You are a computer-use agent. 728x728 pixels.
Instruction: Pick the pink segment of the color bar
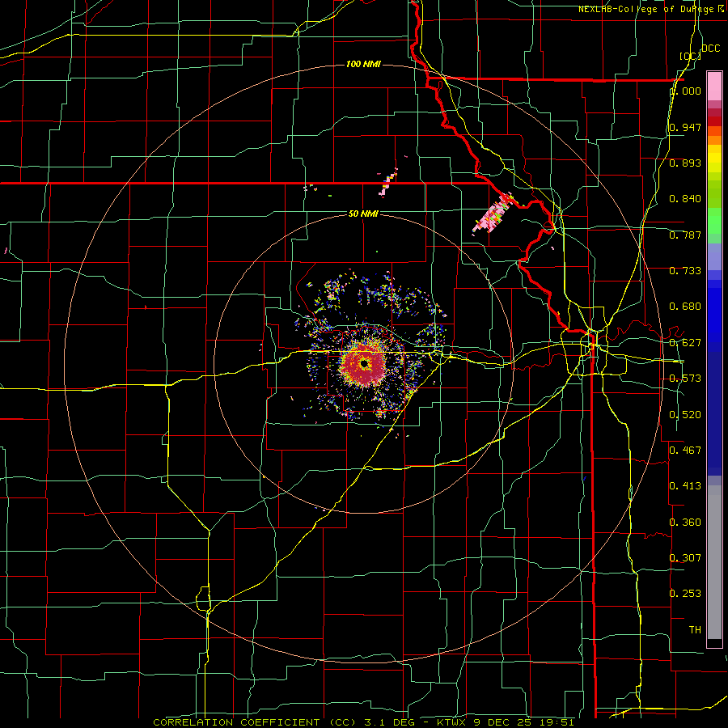coord(714,86)
